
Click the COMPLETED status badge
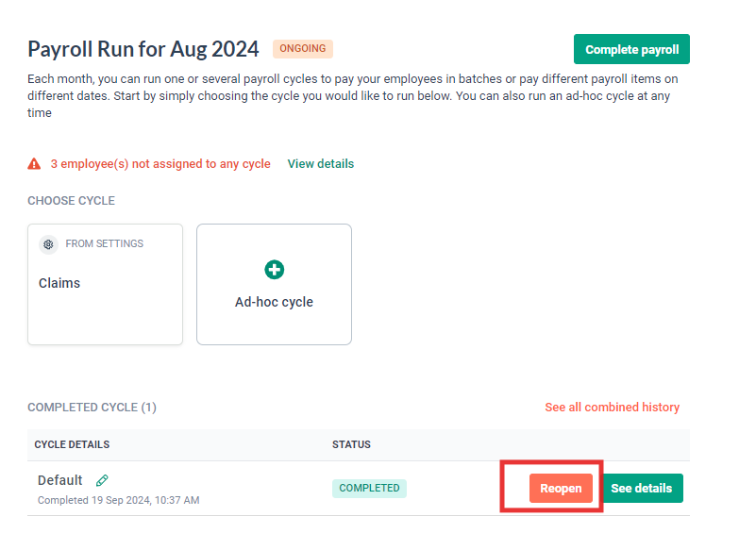(x=369, y=488)
